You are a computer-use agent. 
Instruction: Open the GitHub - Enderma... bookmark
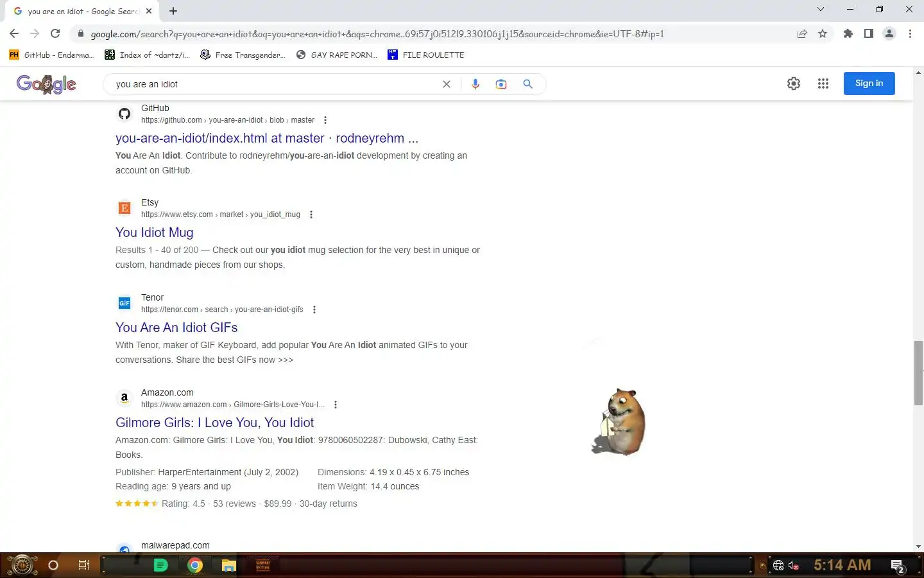pos(51,55)
